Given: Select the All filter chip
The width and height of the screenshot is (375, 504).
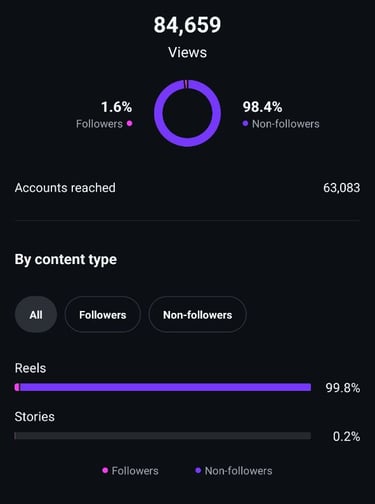Looking at the screenshot, I should pos(36,314).
